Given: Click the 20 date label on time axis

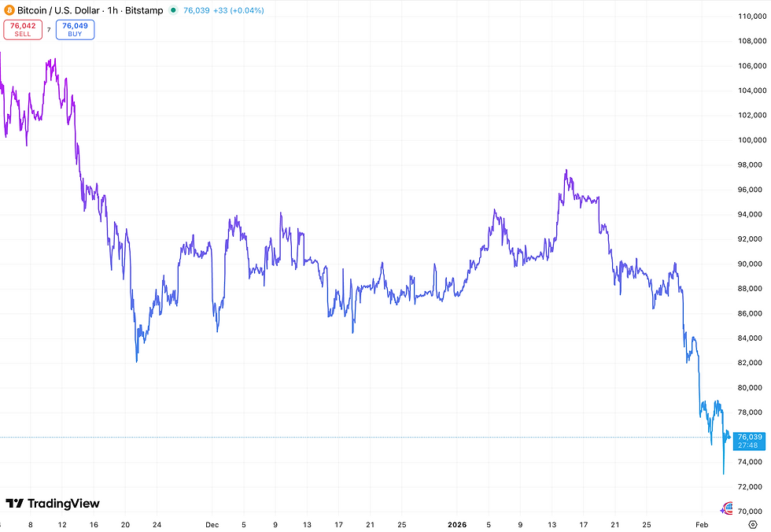Looking at the screenshot, I should 125,525.
